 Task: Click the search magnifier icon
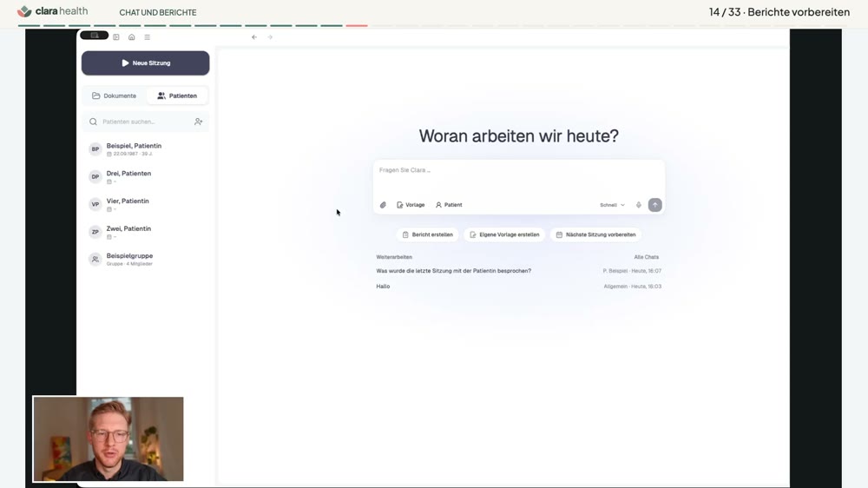(x=93, y=122)
